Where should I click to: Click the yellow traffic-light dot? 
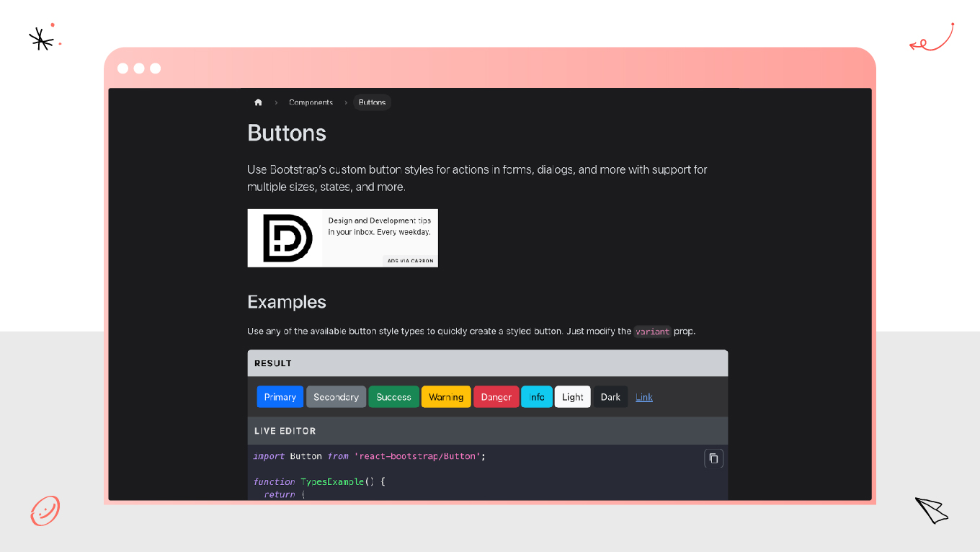click(x=140, y=68)
